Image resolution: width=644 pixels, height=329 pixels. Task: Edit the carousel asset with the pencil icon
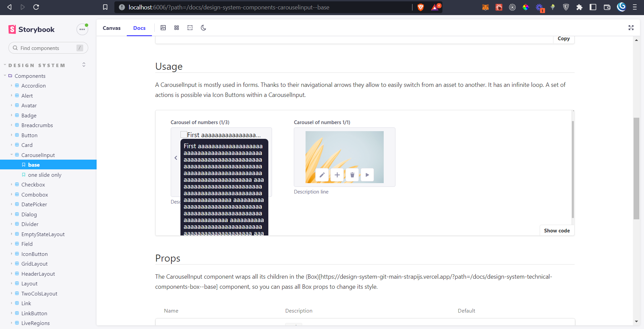click(x=322, y=175)
